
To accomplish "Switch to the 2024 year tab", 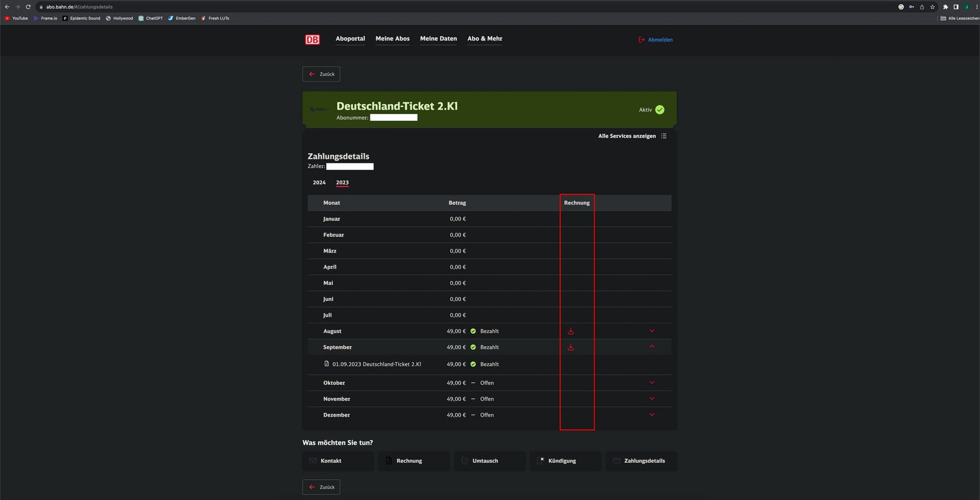I will click(319, 183).
